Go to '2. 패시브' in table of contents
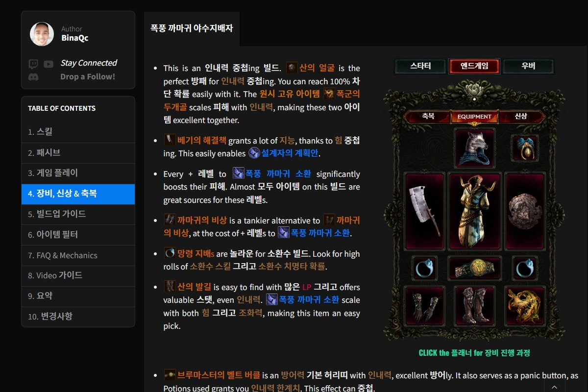 coord(78,153)
